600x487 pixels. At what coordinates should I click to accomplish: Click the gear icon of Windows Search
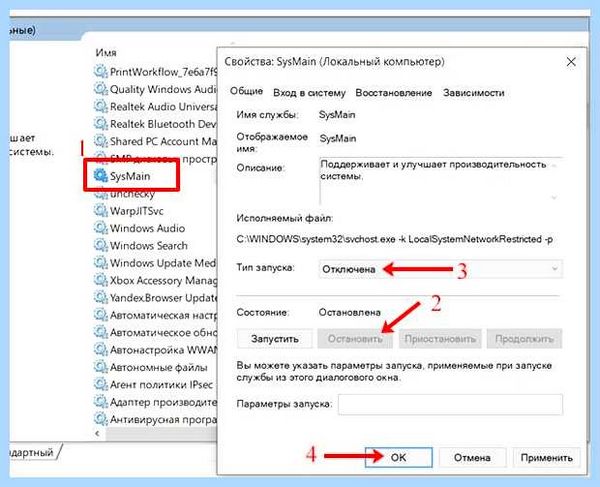coord(101,245)
